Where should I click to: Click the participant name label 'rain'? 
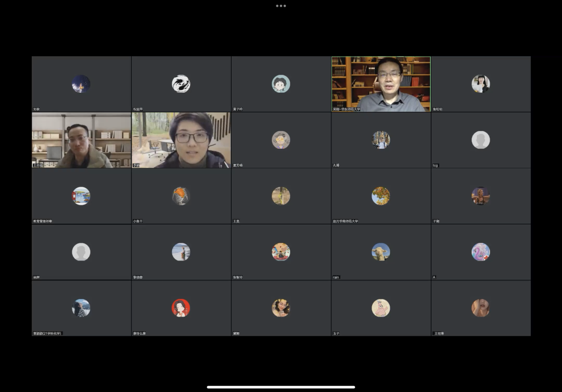point(336,278)
